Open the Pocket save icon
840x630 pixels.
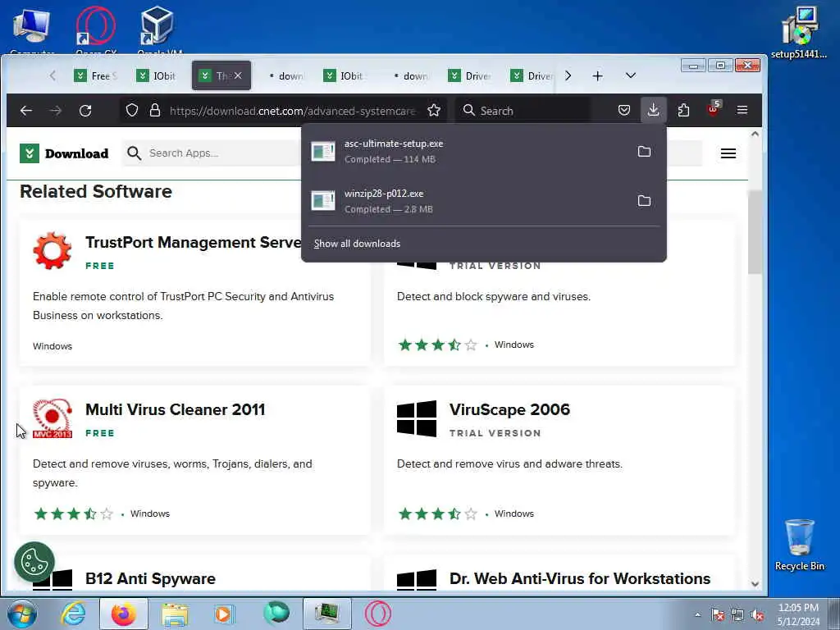tap(624, 111)
